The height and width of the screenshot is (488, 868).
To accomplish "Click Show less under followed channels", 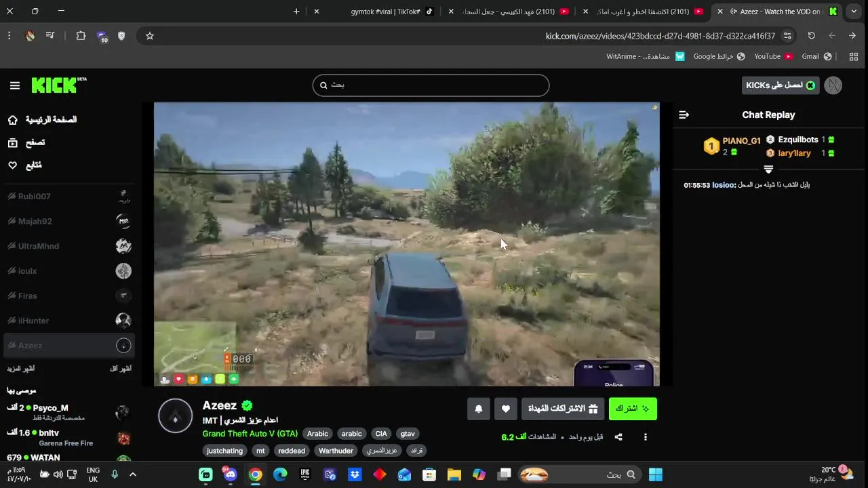I will [x=121, y=369].
